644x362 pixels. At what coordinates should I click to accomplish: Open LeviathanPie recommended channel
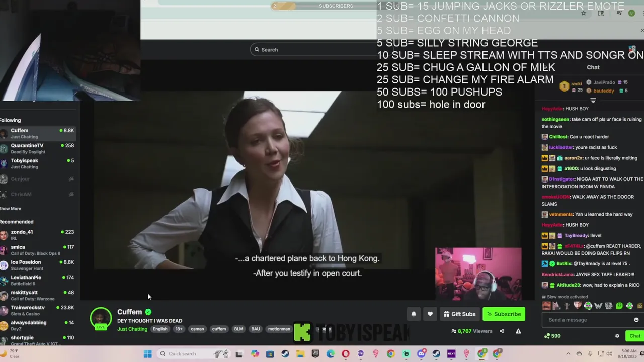(38, 280)
